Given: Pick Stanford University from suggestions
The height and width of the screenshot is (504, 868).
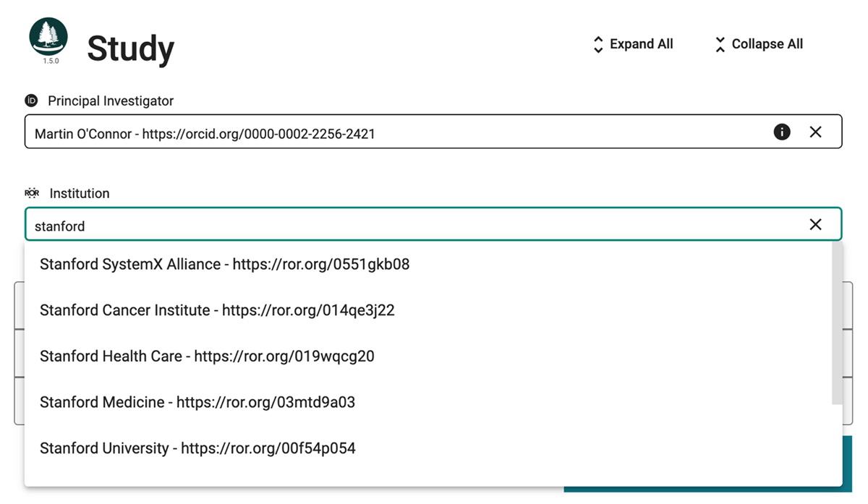Looking at the screenshot, I should click(x=428, y=448).
